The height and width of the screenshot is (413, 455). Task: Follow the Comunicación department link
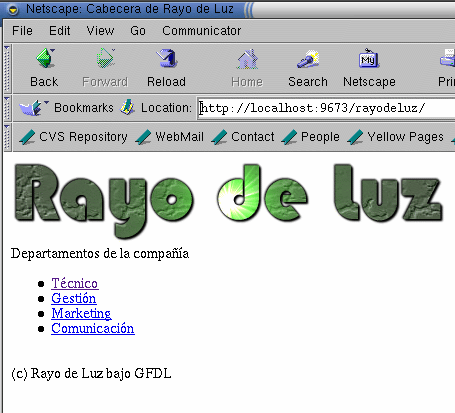click(93, 328)
